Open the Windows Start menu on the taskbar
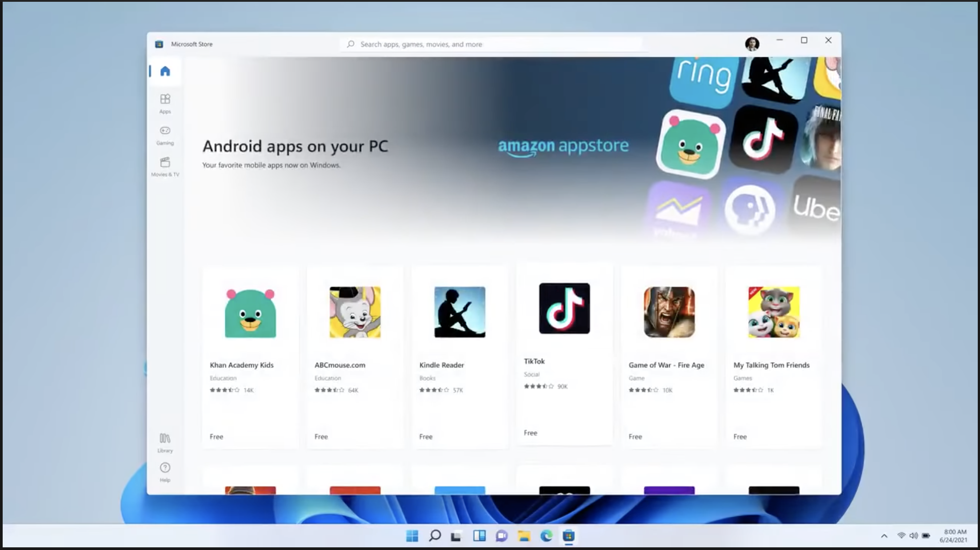The width and height of the screenshot is (980, 550). coord(412,536)
